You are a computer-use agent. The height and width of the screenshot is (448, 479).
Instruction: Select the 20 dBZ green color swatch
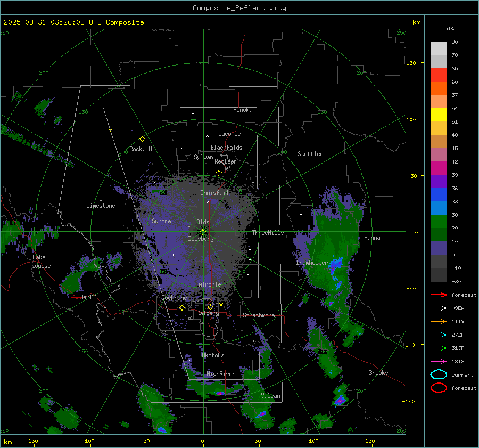coord(439,221)
